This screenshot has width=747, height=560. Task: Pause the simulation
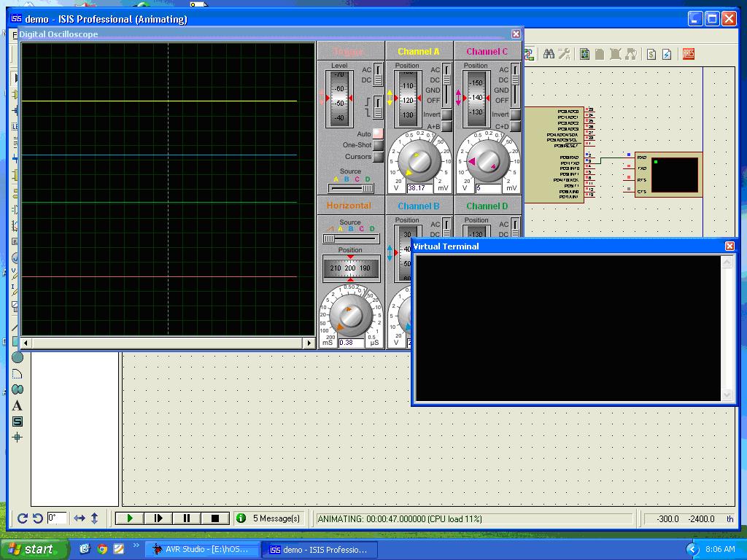pos(186,518)
